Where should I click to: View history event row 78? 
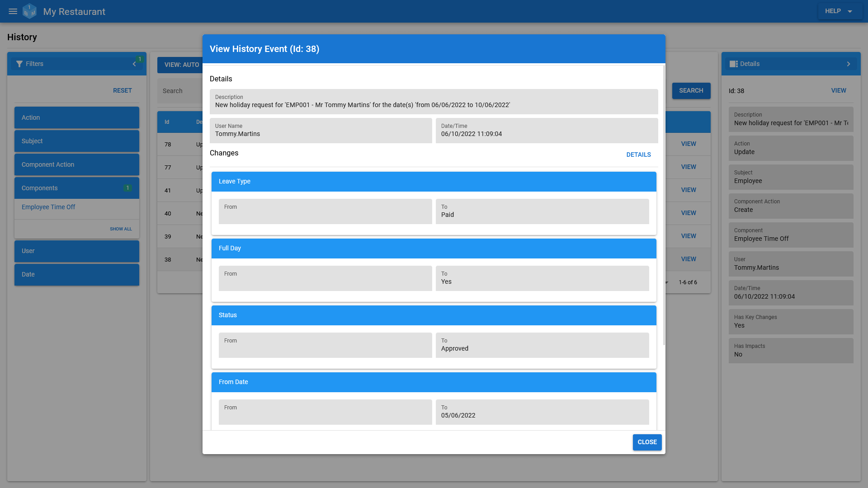click(689, 144)
